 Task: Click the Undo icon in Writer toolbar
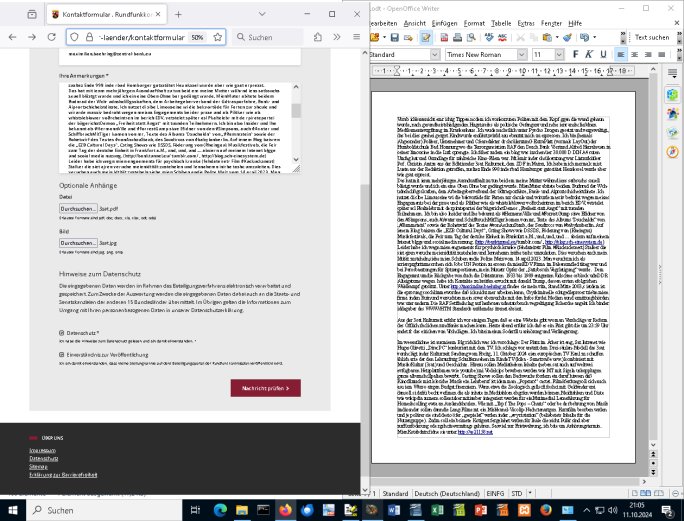(585, 38)
